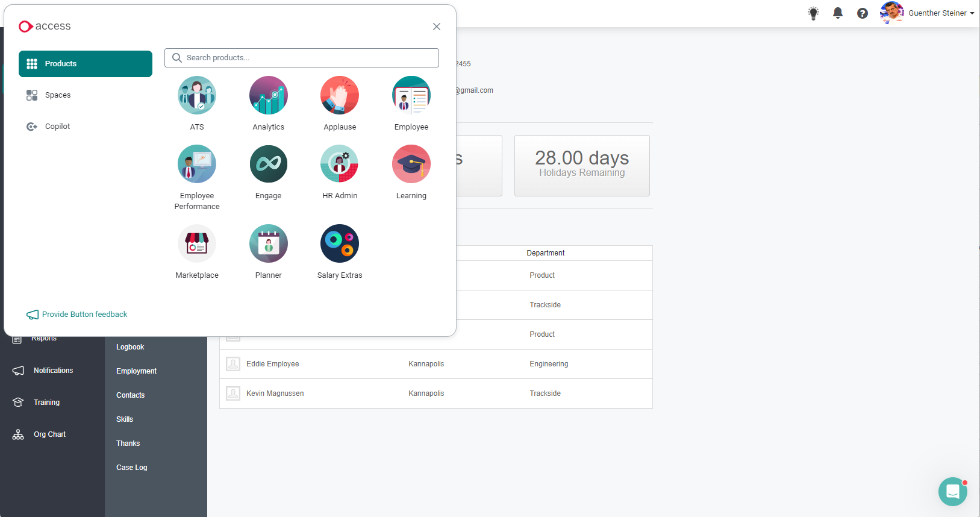
Task: Click Kannapolis in Eddie Employee's row
Action: pos(426,364)
